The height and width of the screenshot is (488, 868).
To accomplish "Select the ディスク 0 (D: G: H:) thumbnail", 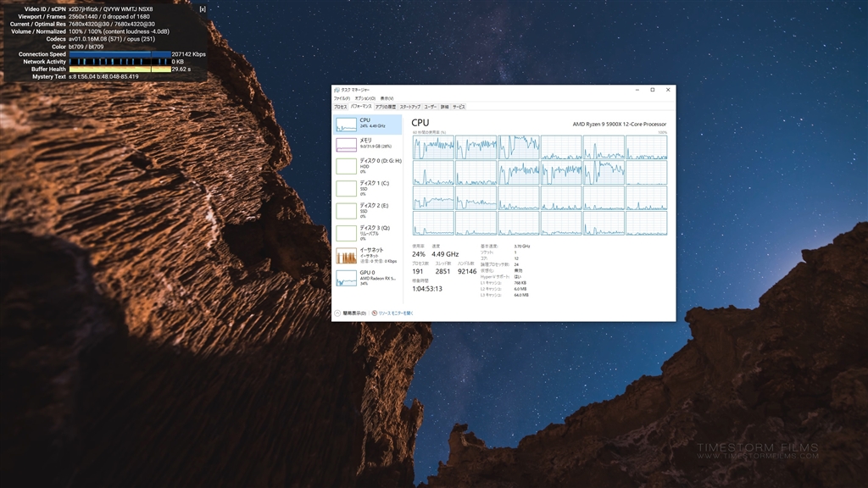I will tap(346, 166).
